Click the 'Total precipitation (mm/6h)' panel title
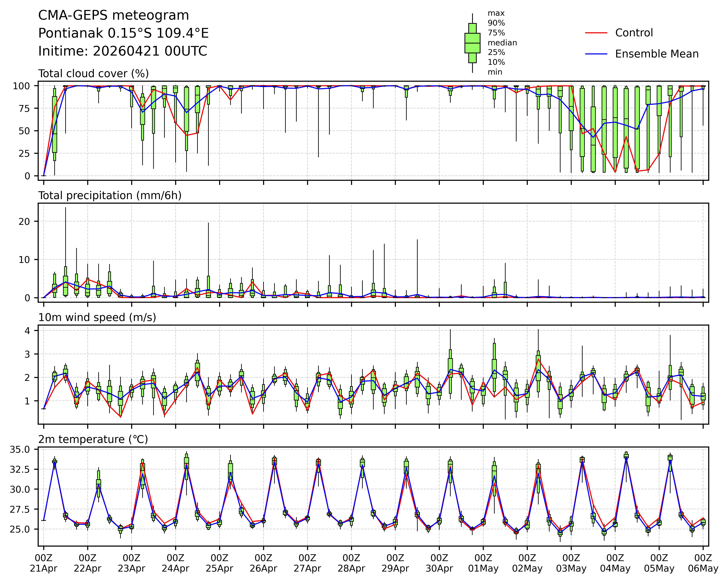The width and height of the screenshot is (728, 583). point(110,196)
